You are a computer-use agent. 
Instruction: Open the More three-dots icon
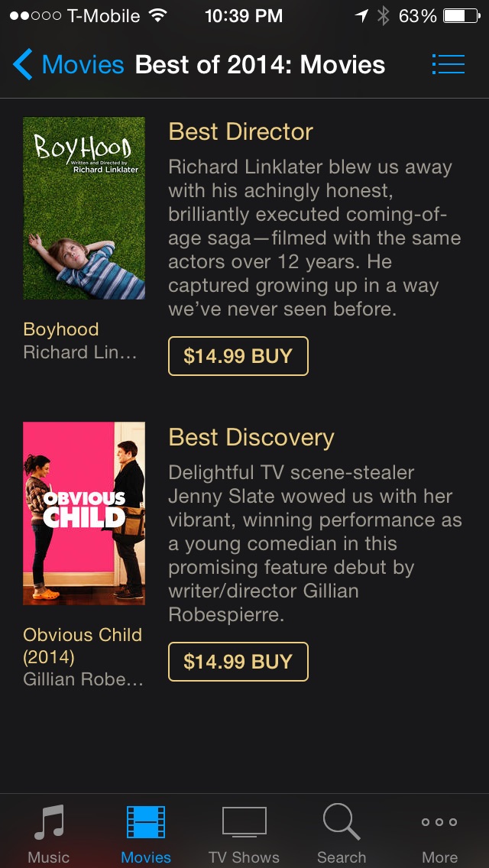click(439, 822)
